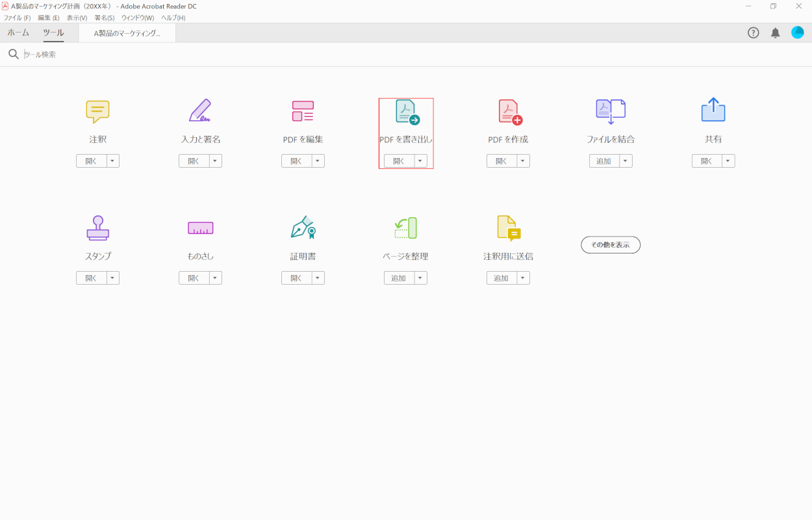Screen dimensions: 812x520
Task: Switch to the ホーム tab
Action: (18, 32)
